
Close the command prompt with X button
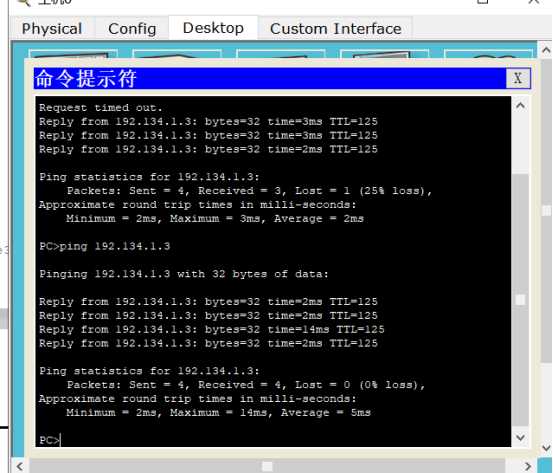[518, 78]
